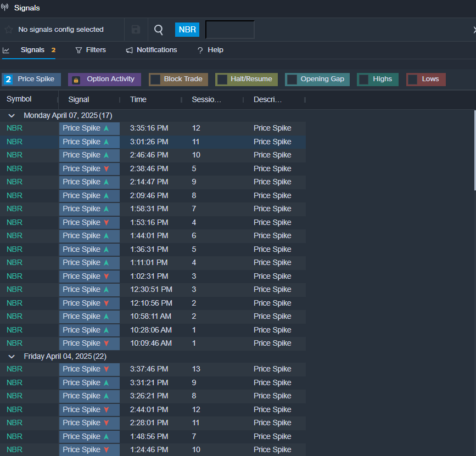The width and height of the screenshot is (476, 456).
Task: Open the Notifications tab
Action: click(x=152, y=50)
